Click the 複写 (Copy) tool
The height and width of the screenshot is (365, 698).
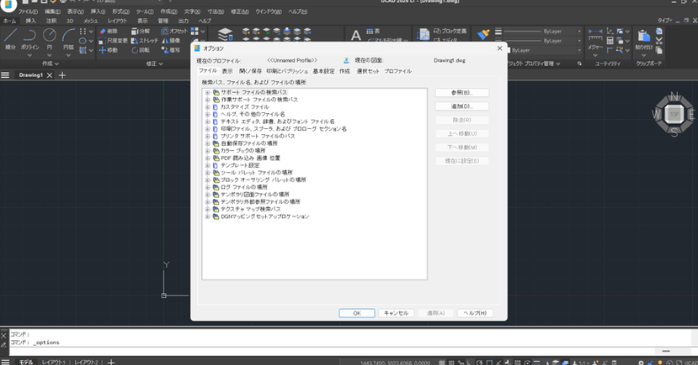click(x=171, y=50)
